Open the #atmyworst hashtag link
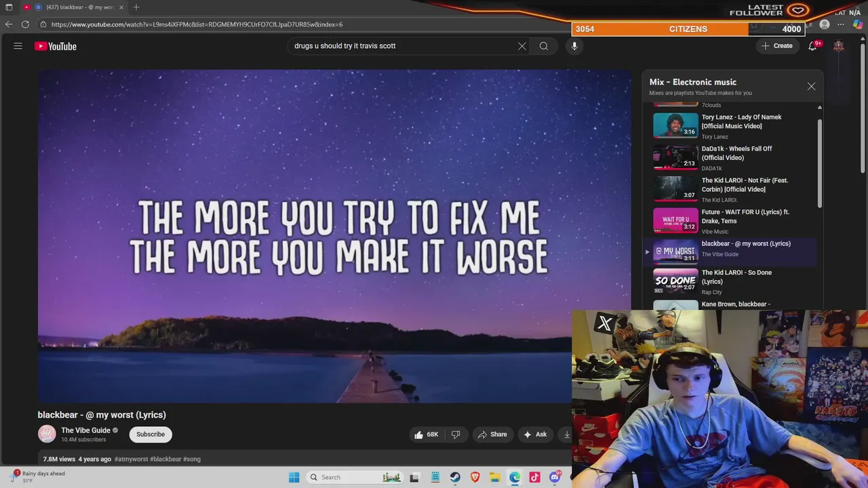The height and width of the screenshot is (488, 868). (x=131, y=459)
